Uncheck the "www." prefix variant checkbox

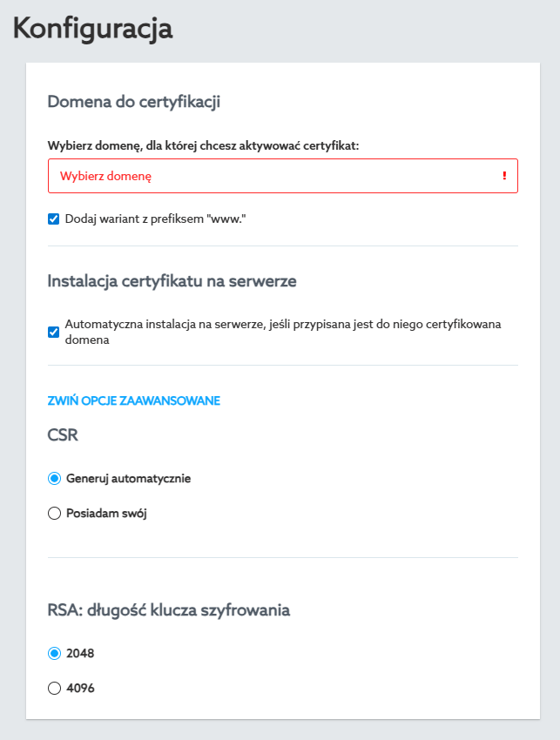pos(54,219)
